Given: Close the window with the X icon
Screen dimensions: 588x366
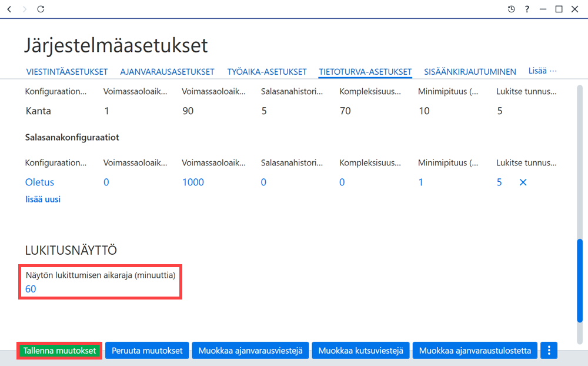Looking at the screenshot, I should (x=574, y=9).
